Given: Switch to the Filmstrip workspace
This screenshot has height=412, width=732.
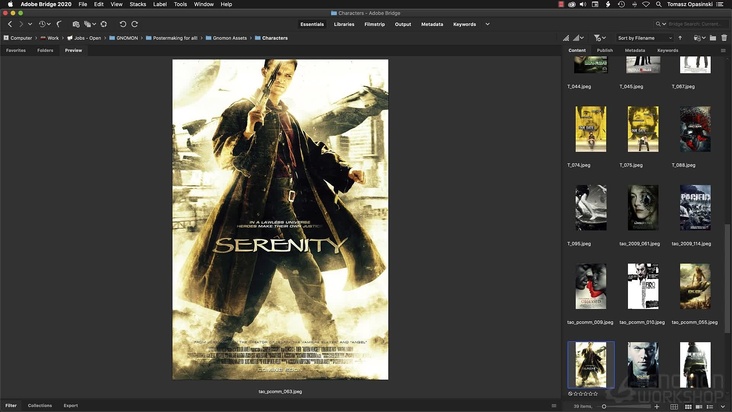Looking at the screenshot, I should coord(375,23).
